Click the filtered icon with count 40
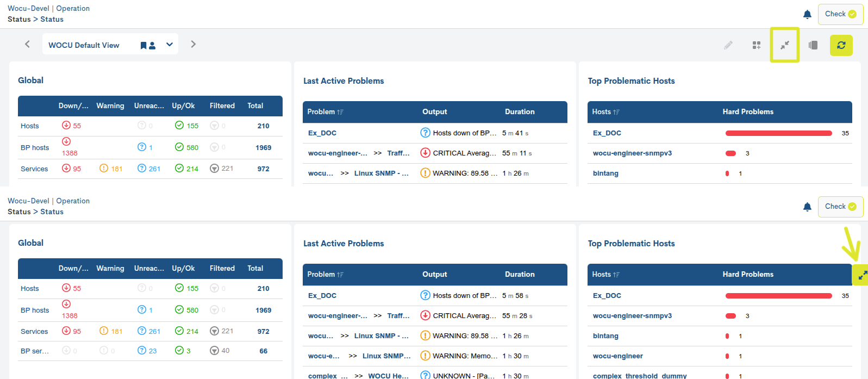 (214, 351)
